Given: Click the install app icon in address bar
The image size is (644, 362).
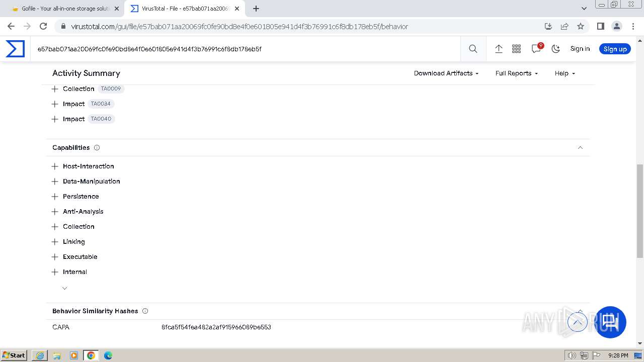Looking at the screenshot, I should 548,26.
